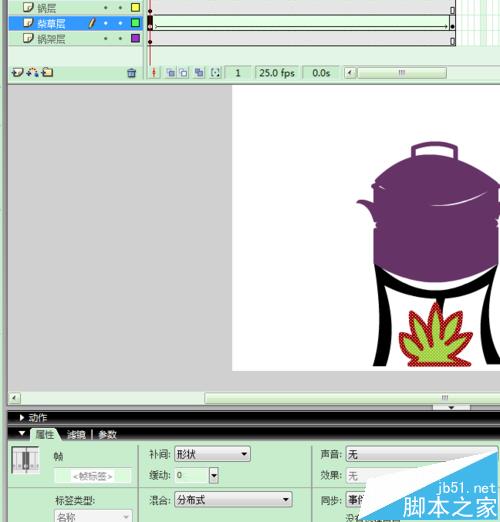The image size is (500, 522).
Task: Select end keyframe of 柴草层 layer
Action: point(452,23)
